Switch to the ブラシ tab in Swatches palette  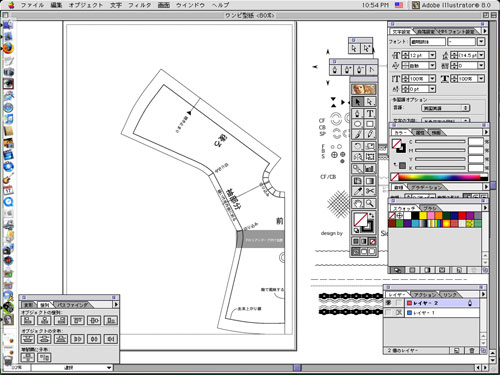(430, 208)
